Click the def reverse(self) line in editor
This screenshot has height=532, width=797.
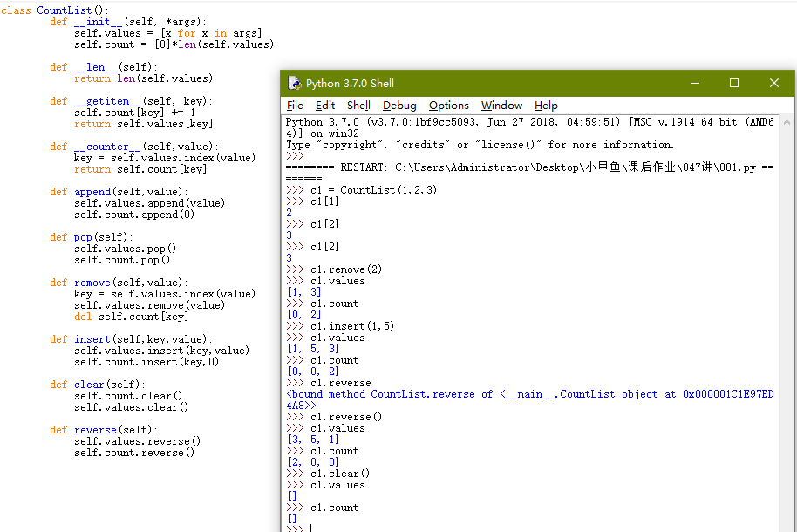coord(103,430)
